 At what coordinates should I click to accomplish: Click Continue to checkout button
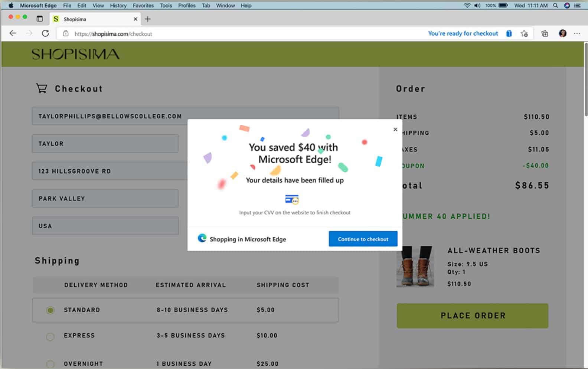click(x=363, y=239)
